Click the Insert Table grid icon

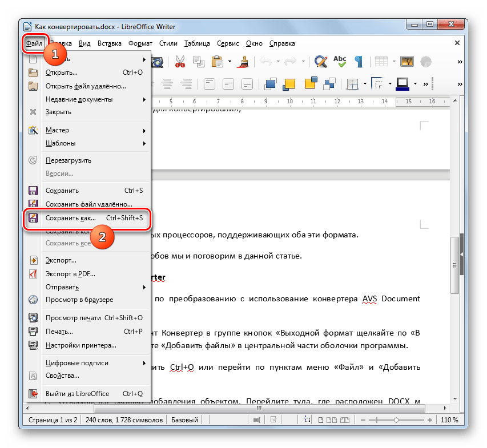(381, 62)
